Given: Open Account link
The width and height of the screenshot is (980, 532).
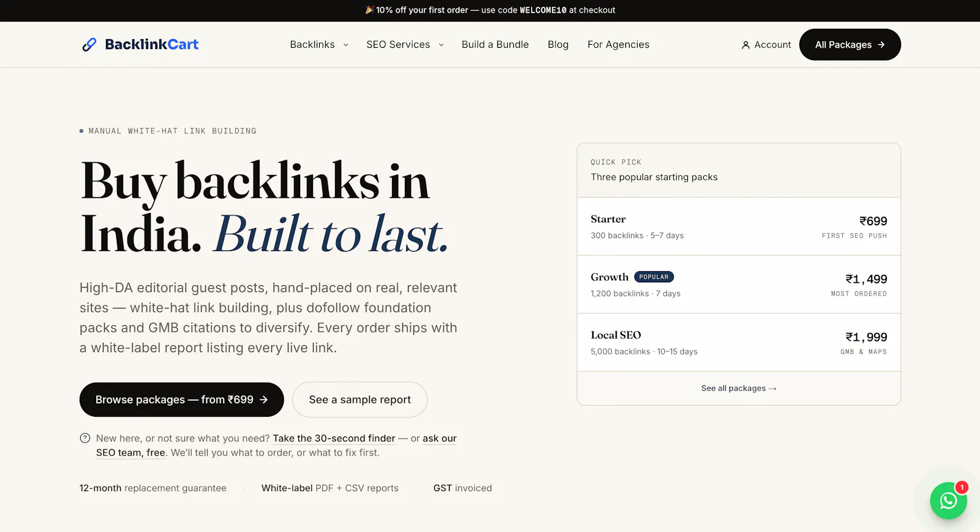Looking at the screenshot, I should click(x=766, y=45).
